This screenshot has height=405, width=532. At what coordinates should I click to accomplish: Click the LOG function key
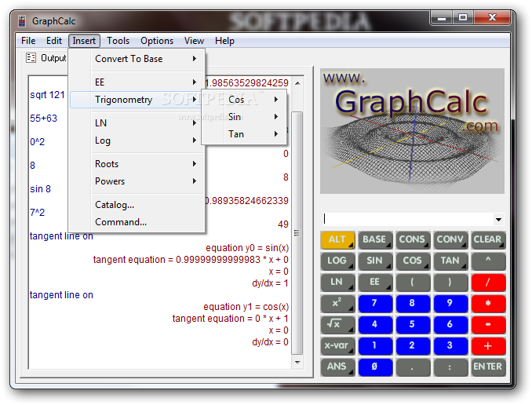click(x=337, y=261)
